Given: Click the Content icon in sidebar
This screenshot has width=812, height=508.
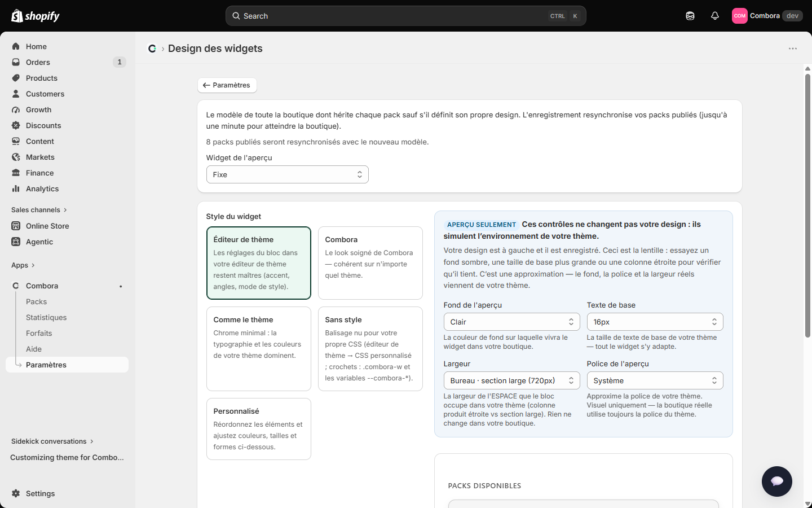Looking at the screenshot, I should (16, 141).
